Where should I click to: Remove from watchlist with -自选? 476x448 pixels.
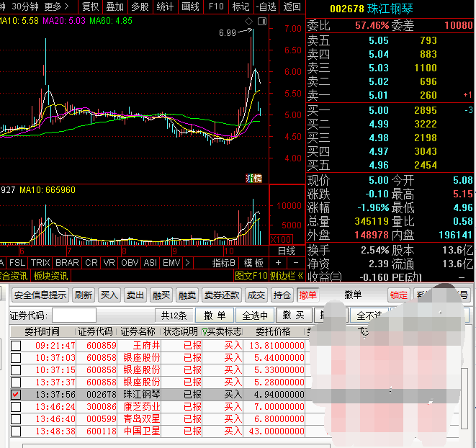266,6
